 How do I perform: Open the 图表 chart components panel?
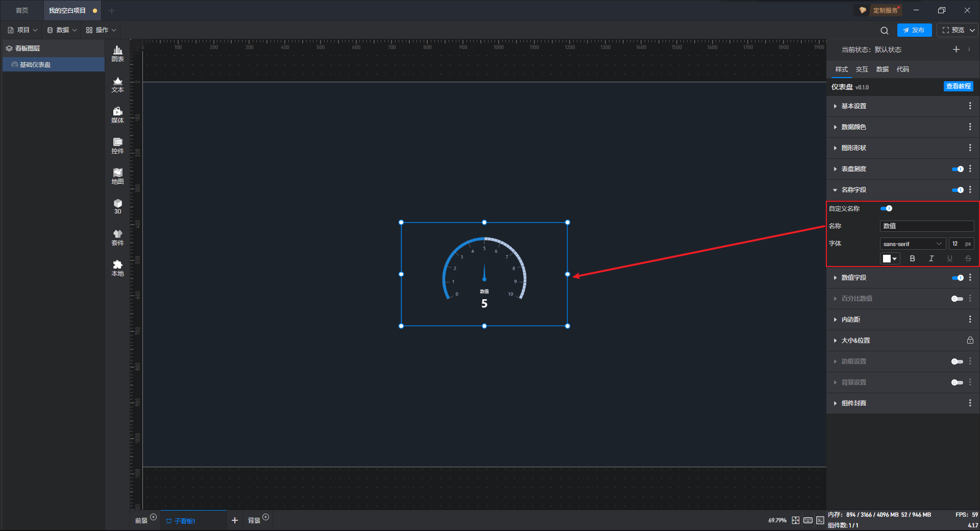click(117, 54)
